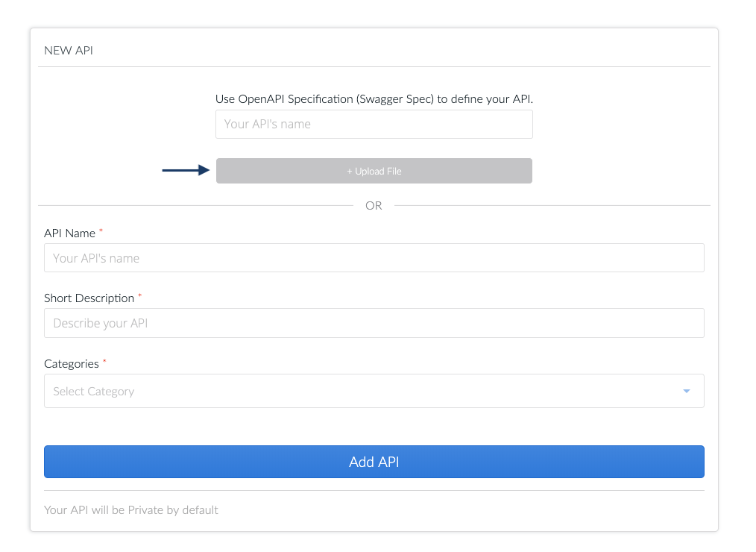The width and height of the screenshot is (756, 552).
Task: Click the NEW API heading text
Action: coord(69,51)
